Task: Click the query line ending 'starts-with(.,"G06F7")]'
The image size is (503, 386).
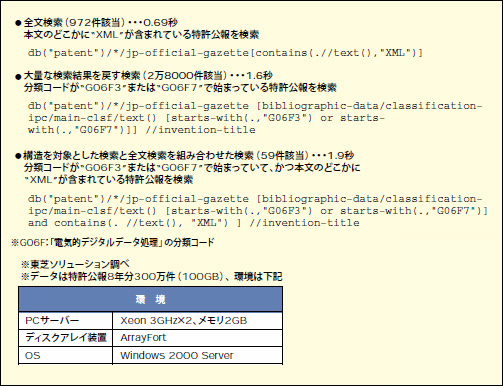Action: 258,211
